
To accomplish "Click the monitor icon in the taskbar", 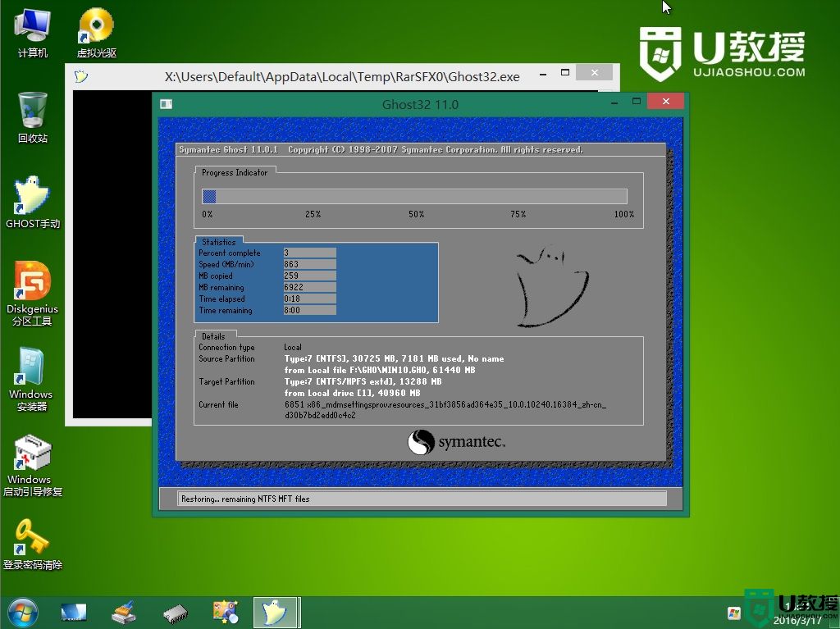I will (x=73, y=612).
